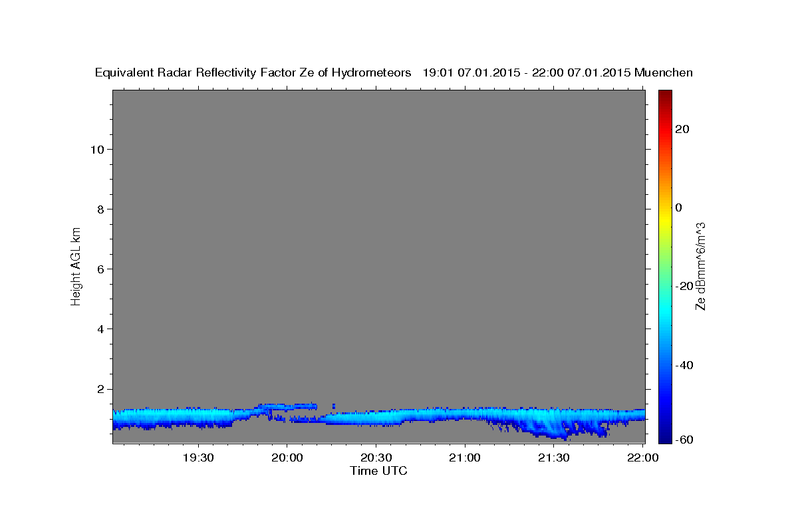Click the colorbar value label -40

click(683, 365)
